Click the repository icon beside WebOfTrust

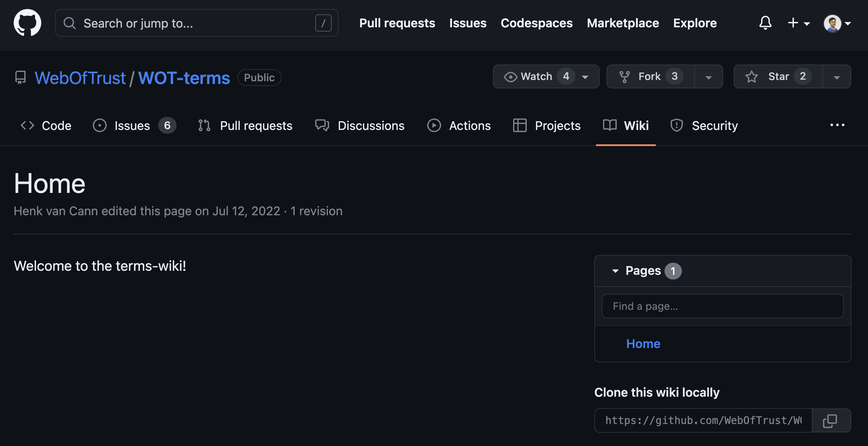[x=20, y=78]
